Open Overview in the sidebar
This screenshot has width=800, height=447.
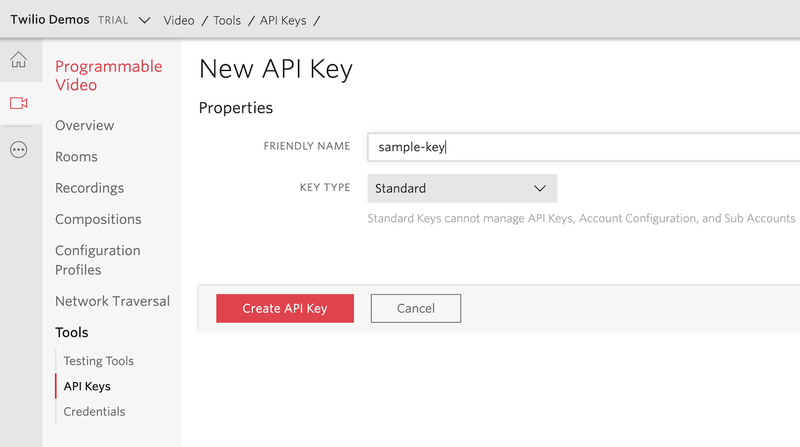coord(85,126)
